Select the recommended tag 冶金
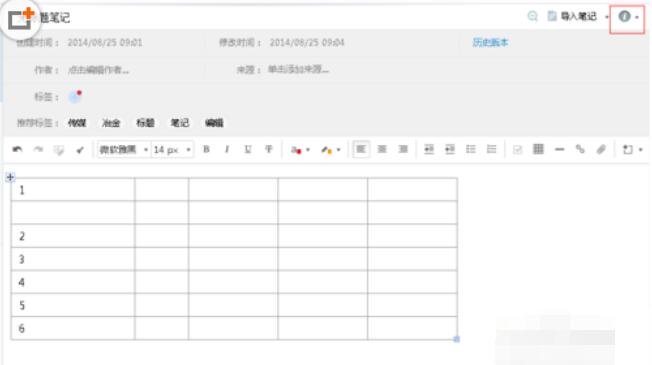This screenshot has height=365, width=652. point(111,123)
